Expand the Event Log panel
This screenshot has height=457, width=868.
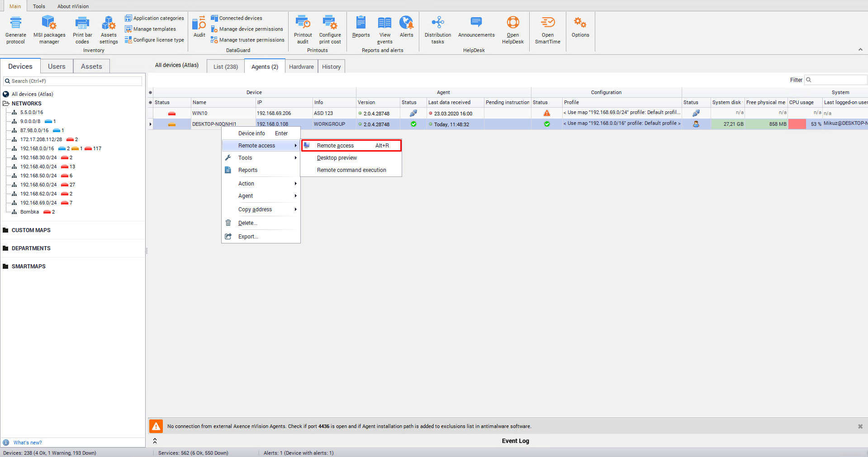point(155,441)
